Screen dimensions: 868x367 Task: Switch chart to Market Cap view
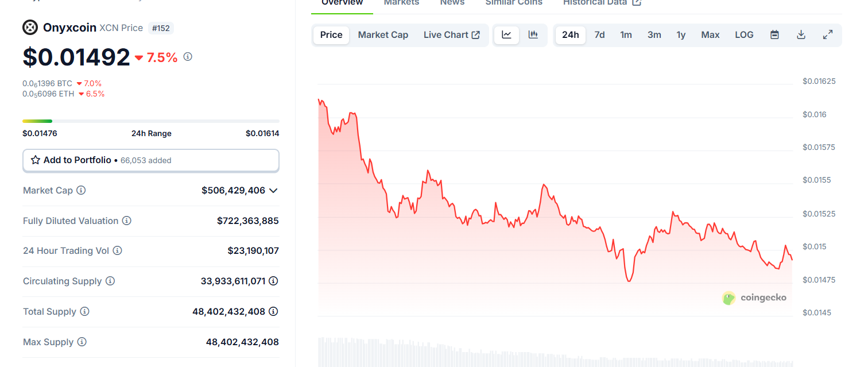pos(383,35)
